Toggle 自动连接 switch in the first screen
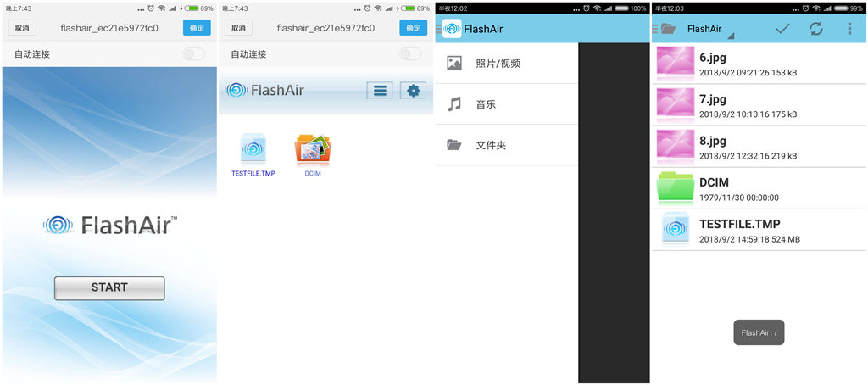Image resolution: width=868 pixels, height=385 pixels. [194, 54]
